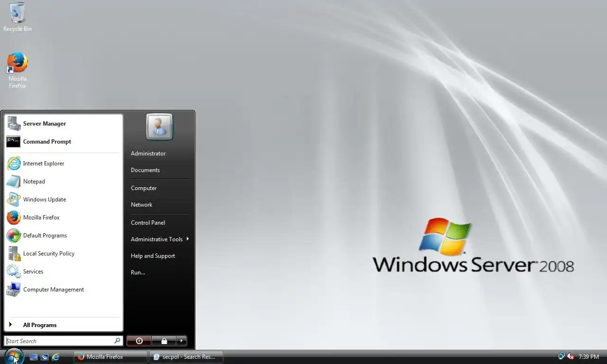Viewport: 607px width, 364px height.
Task: Click the 7:39 PM clock
Action: coord(589,357)
